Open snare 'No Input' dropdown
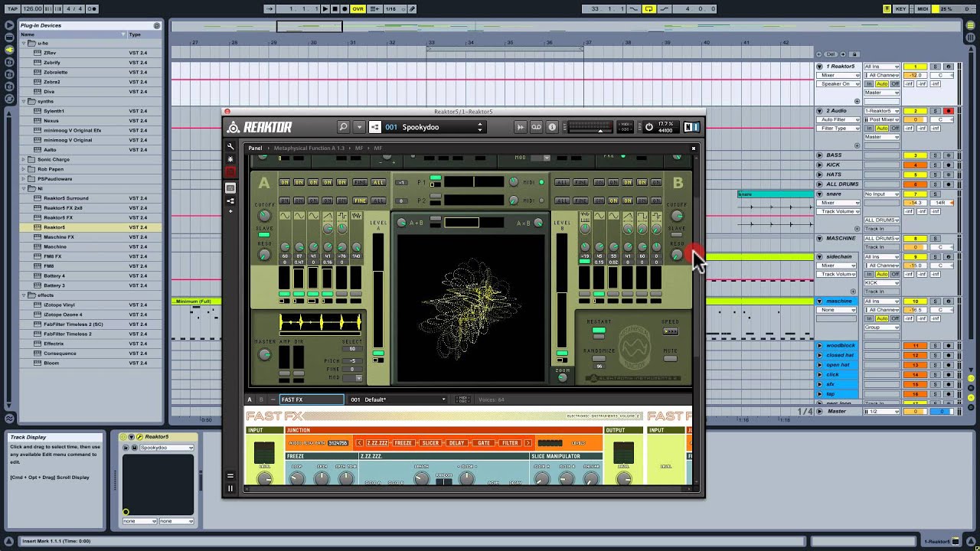Viewport: 980px width, 551px height. [882, 194]
